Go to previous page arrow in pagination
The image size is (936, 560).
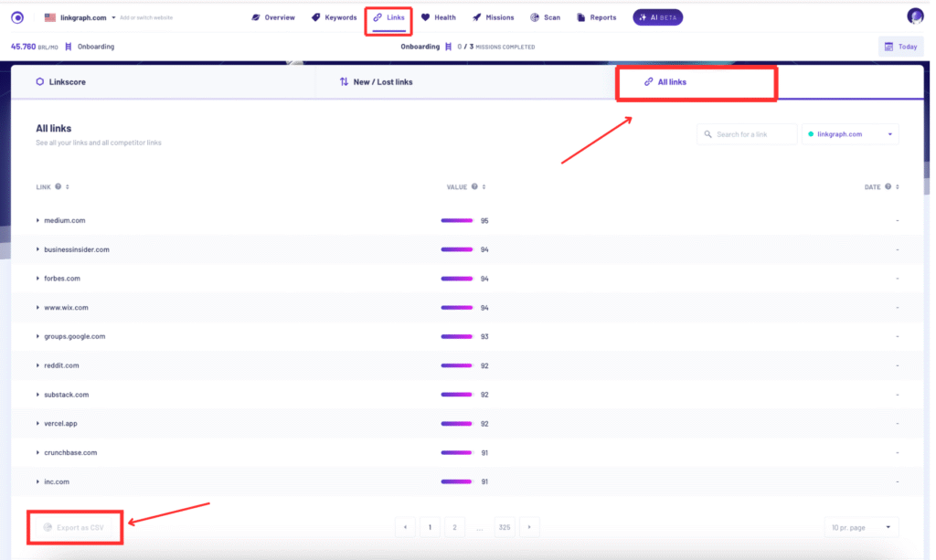[x=405, y=527]
